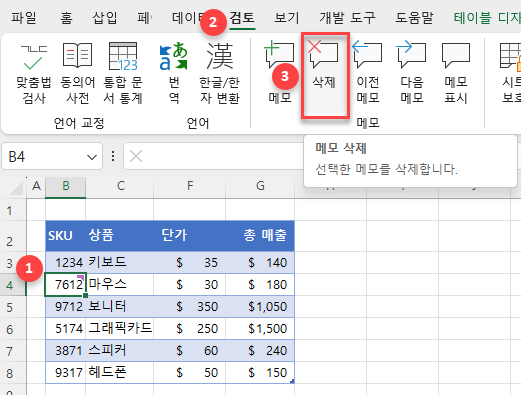The width and height of the screenshot is (521, 395).
Task: Open the 번역 translate tool
Action: tap(174, 74)
